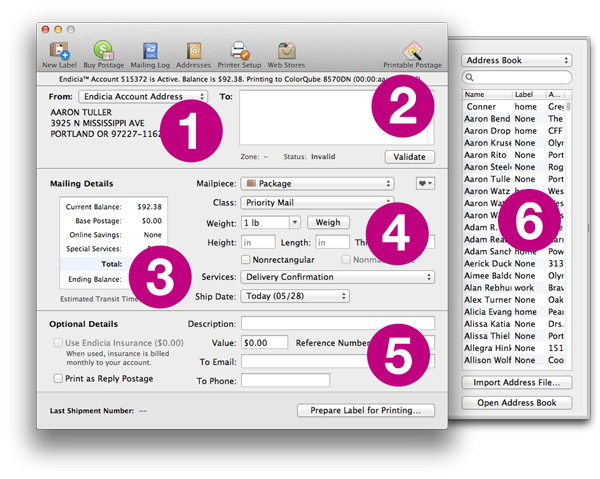The width and height of the screenshot is (600, 479).
Task: Click Import Address File button
Action: [517, 383]
